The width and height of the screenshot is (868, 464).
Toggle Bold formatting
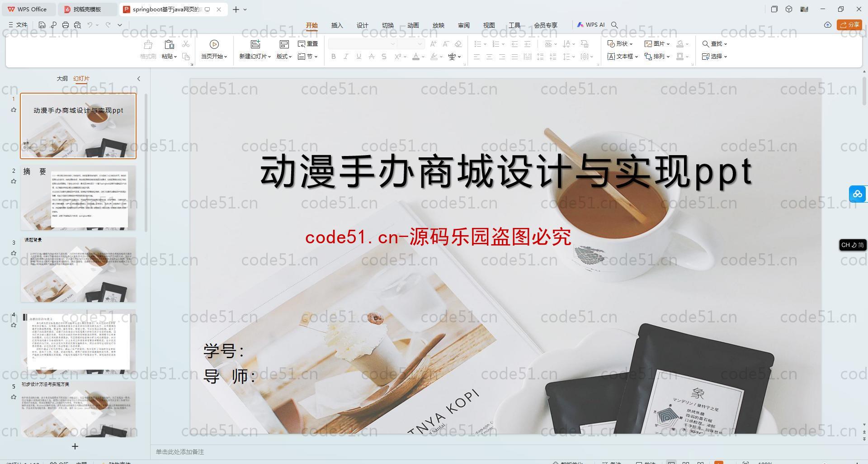pyautogui.click(x=334, y=57)
